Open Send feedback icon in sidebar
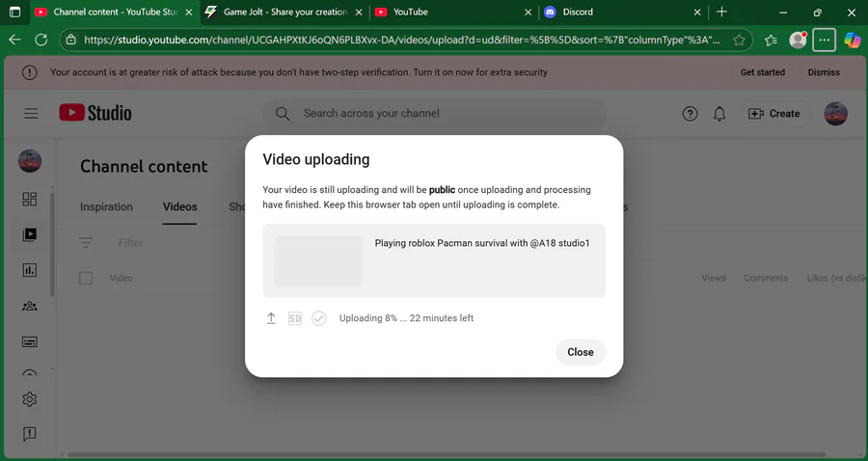This screenshot has height=461, width=868. 29,434
